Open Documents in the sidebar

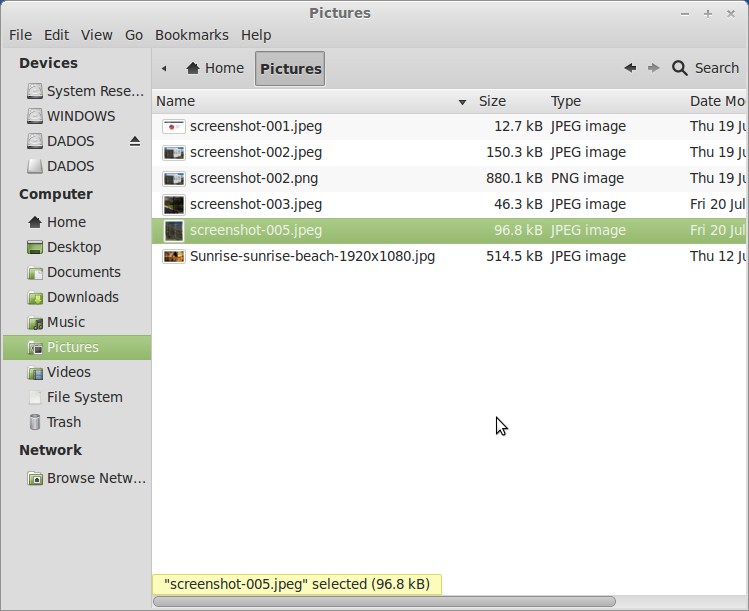(84, 272)
